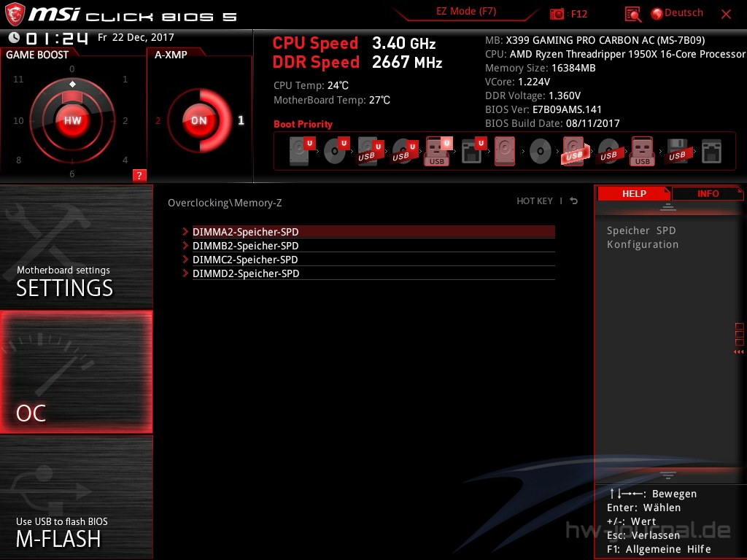Select the legacy hard disk boot icon
This screenshot has height=560, width=747.
tap(505, 150)
